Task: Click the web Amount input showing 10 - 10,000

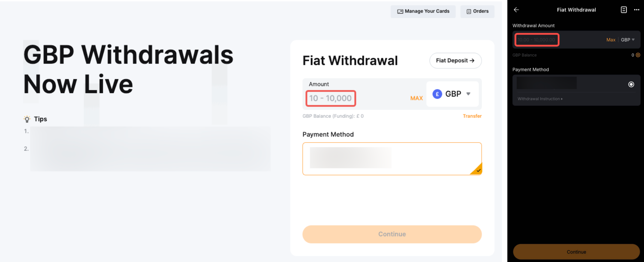Action: [330, 99]
